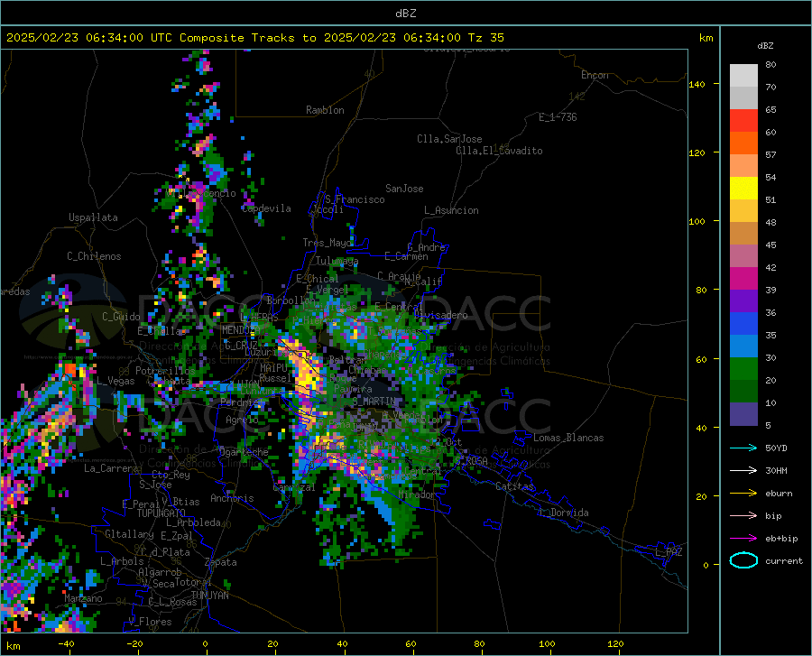Click the Uspallata map label

coord(93,217)
